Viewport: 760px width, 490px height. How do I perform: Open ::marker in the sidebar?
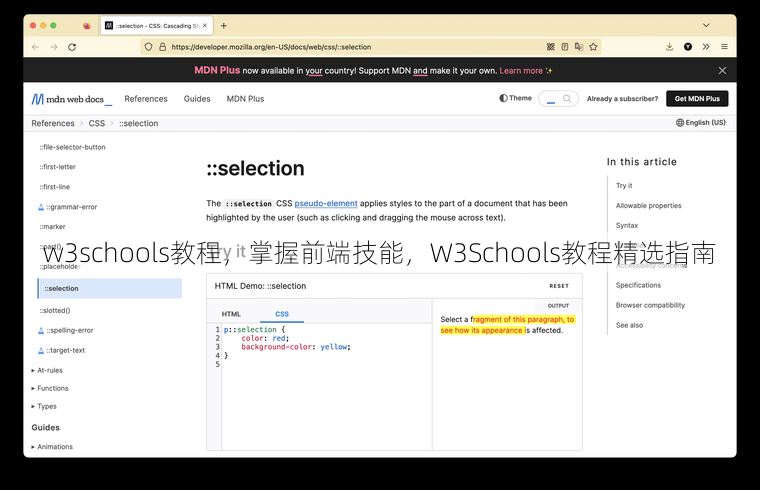point(52,227)
